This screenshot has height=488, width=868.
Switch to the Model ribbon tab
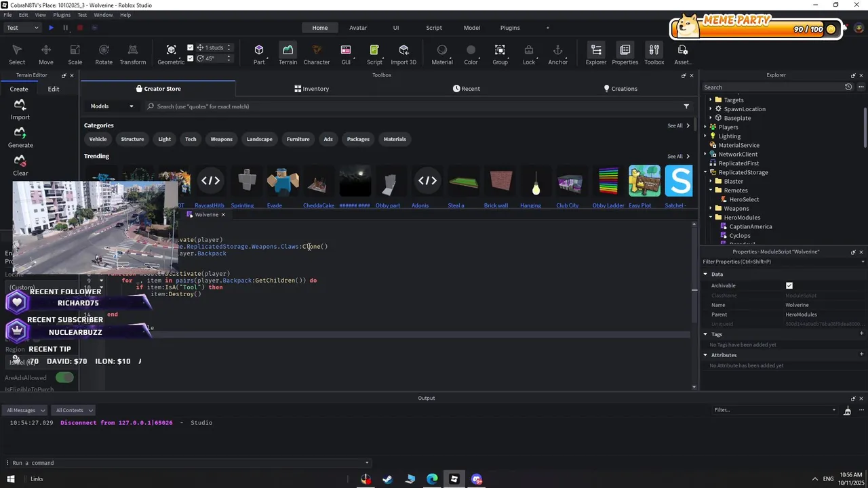471,28
